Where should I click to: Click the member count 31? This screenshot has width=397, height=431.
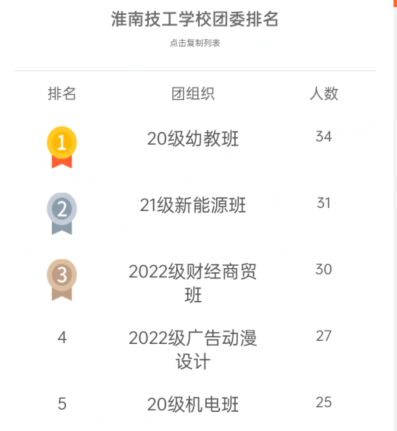pos(324,203)
